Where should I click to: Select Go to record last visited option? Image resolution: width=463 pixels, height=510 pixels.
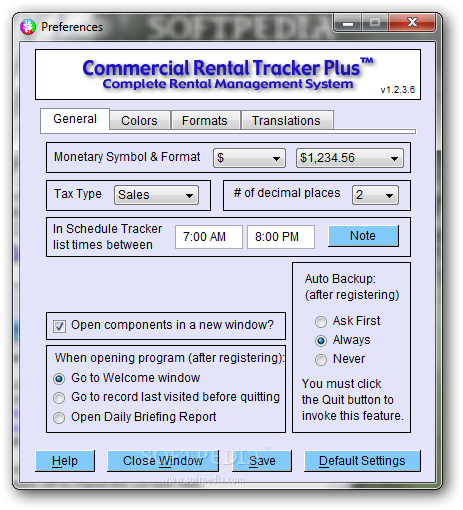59,398
